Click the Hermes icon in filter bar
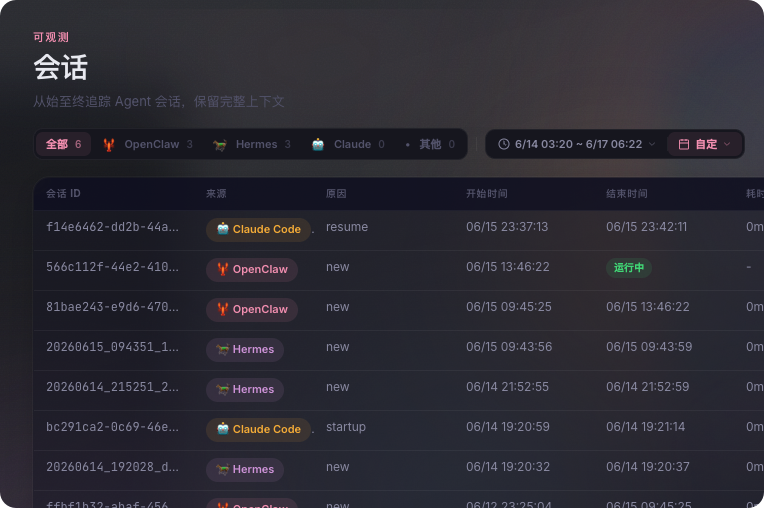764x508 pixels. click(220, 145)
